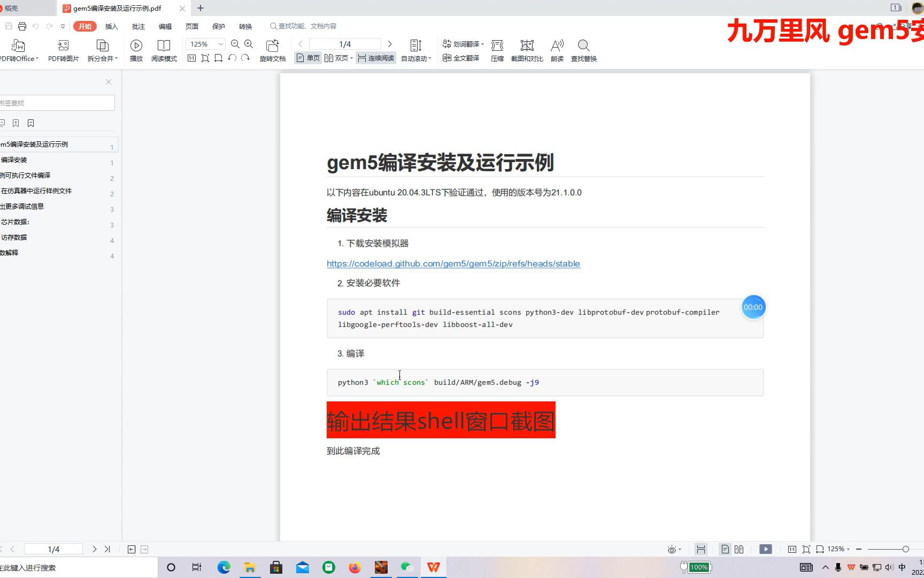Click the 全文翻译 full translation button
The image size is (924, 578).
pos(461,58)
